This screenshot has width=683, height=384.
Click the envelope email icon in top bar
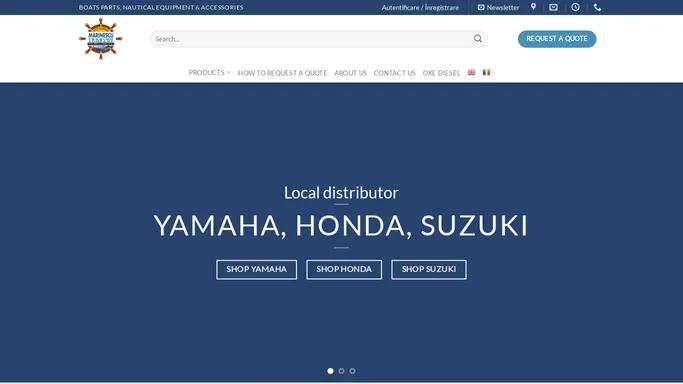[x=553, y=7]
